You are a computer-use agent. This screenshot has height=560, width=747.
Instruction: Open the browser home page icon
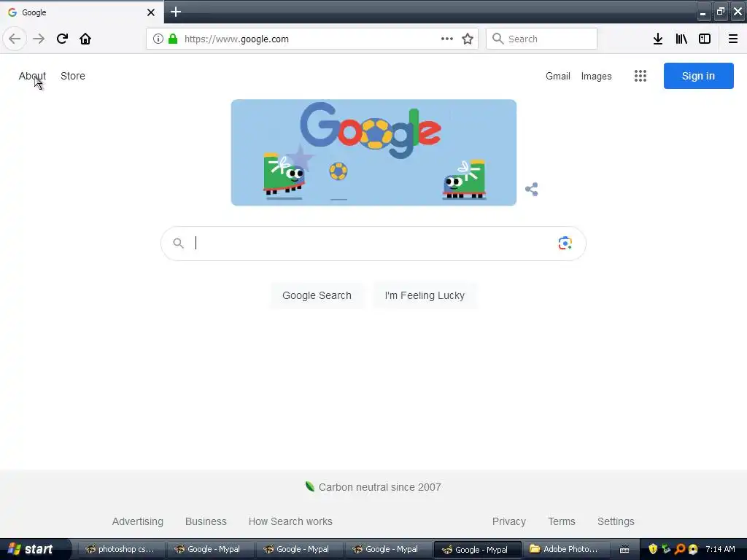click(85, 39)
